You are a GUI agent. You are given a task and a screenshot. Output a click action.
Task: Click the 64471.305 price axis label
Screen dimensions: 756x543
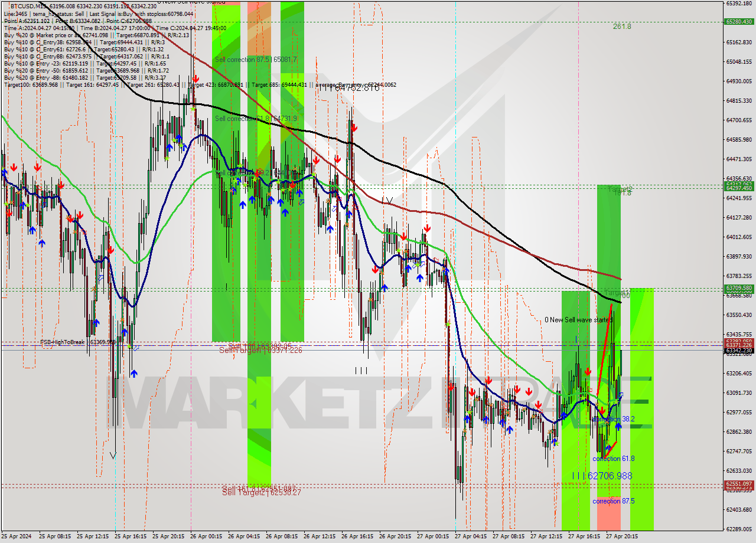(738, 159)
